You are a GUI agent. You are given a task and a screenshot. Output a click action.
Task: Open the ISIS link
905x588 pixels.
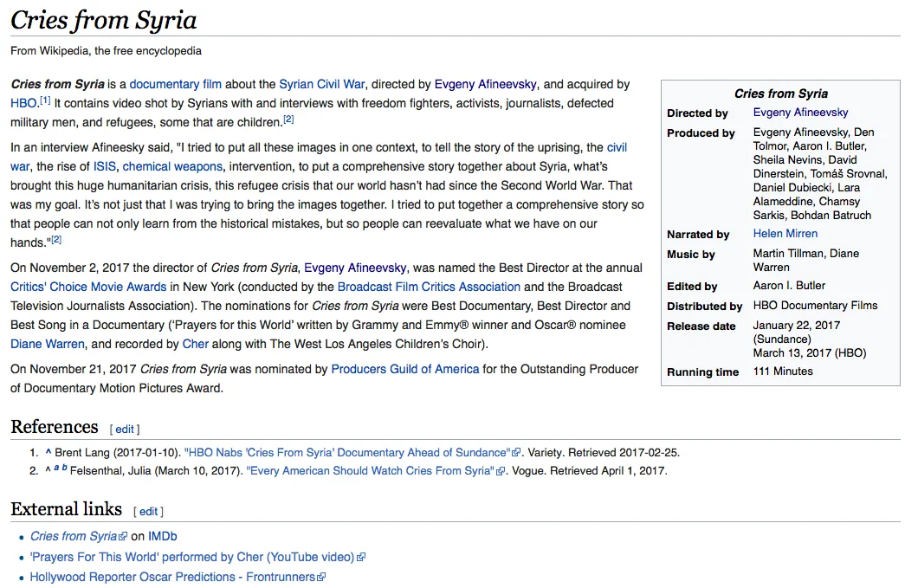(105, 167)
